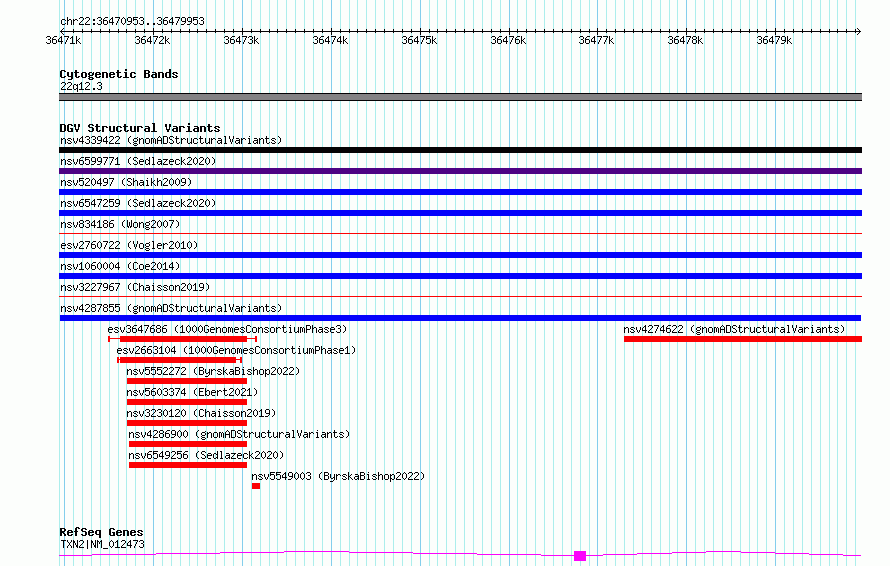Click the 36472k ruler tick label
The height and width of the screenshot is (566, 890).
[152, 40]
